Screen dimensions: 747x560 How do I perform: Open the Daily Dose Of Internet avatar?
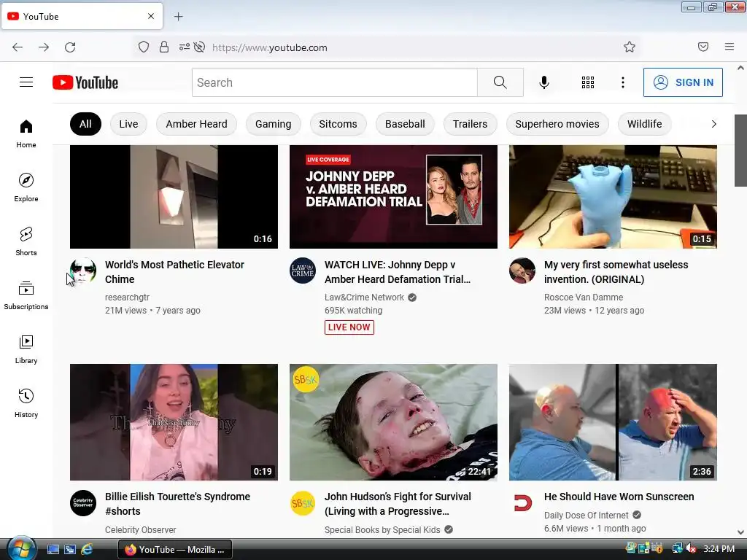pos(522,503)
